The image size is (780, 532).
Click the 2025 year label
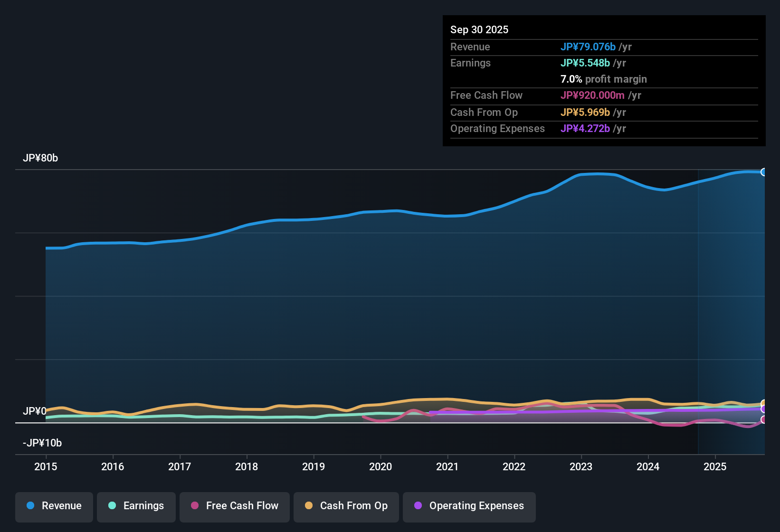(x=715, y=467)
